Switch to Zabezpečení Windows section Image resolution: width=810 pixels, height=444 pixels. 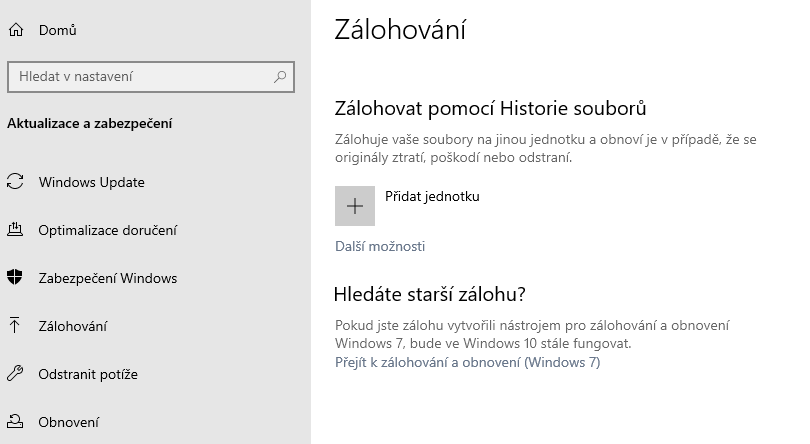click(x=107, y=278)
